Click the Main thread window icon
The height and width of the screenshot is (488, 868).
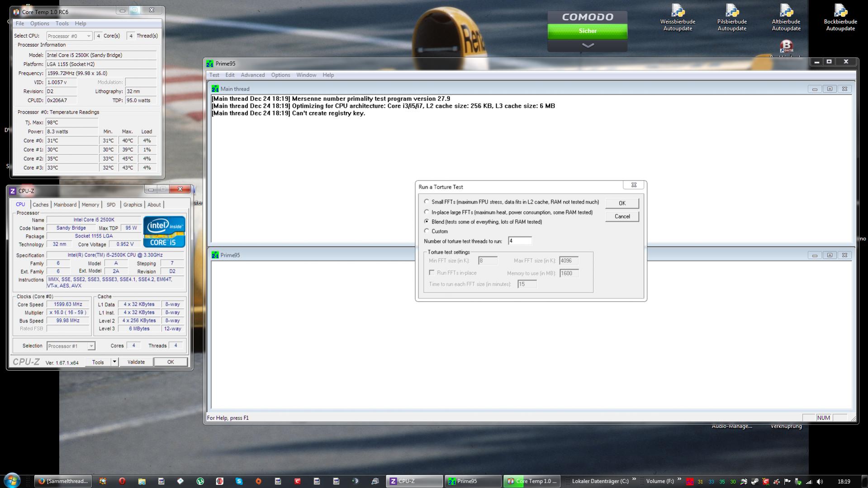pyautogui.click(x=215, y=89)
